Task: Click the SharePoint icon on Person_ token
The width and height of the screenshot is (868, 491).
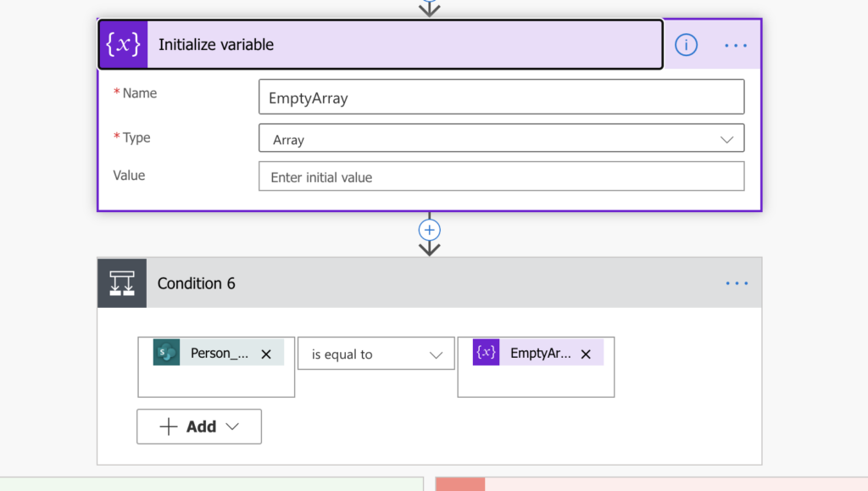Action: (x=167, y=353)
